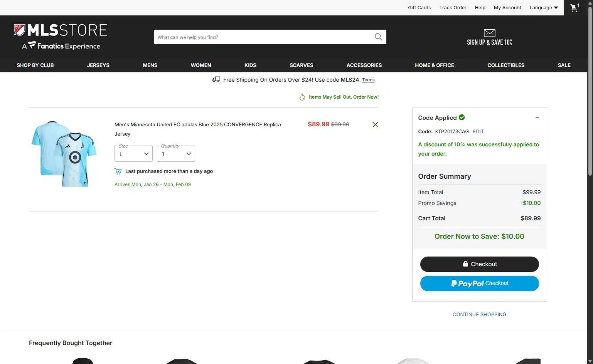Image resolution: width=593 pixels, height=364 pixels.
Task: Click the Track Order link
Action: [453, 8]
